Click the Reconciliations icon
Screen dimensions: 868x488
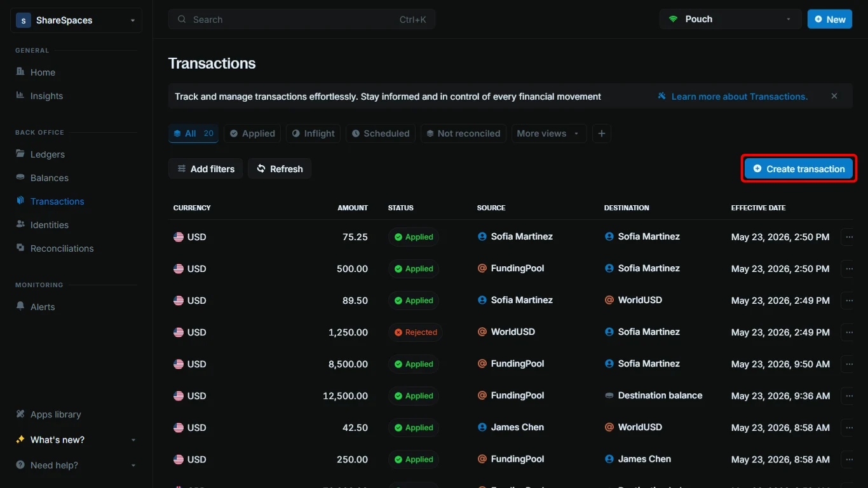pos(20,248)
